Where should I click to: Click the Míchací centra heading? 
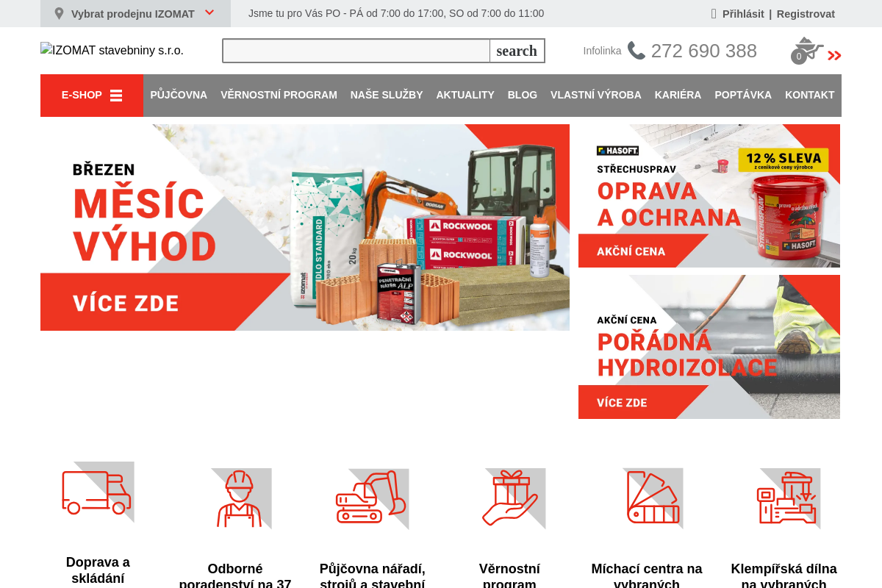647,576
